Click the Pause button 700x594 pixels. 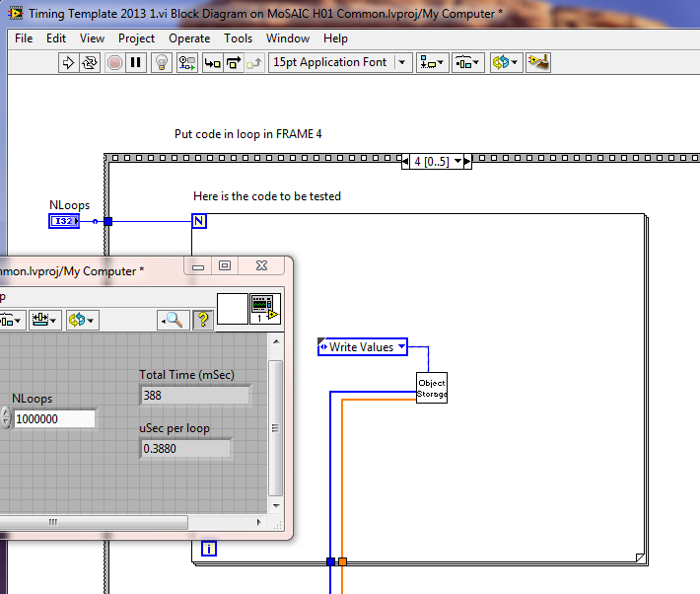136,62
